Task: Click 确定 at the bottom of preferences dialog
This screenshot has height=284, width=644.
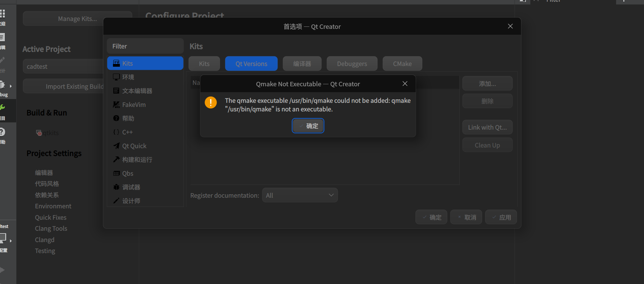Action: click(432, 217)
